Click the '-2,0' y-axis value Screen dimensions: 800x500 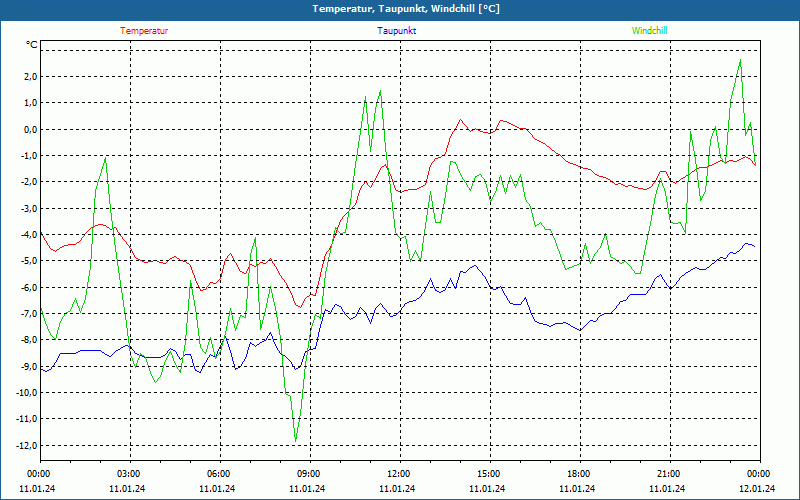coord(30,182)
